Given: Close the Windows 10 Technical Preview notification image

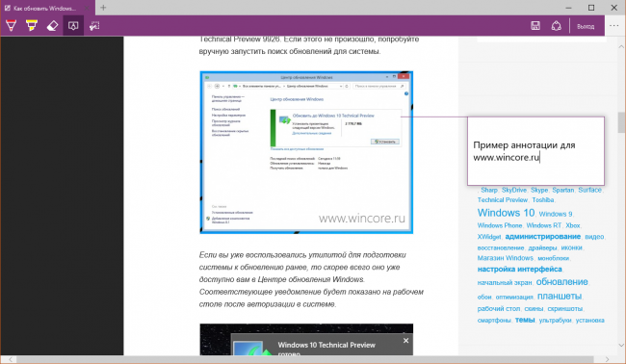Looking at the screenshot, I should tap(405, 341).
